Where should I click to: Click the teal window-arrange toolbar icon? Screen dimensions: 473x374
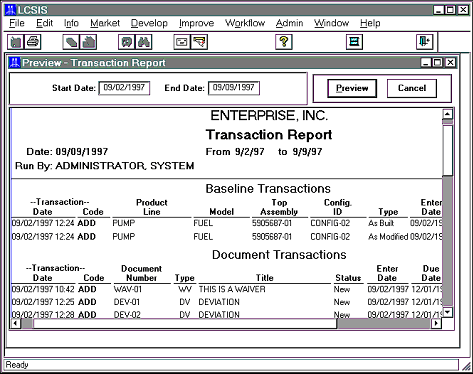(354, 42)
